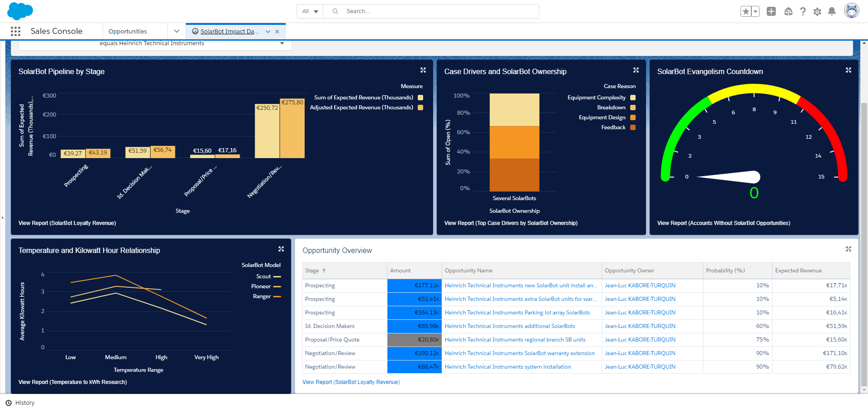
Task: Click the €177,13K amount cell
Action: pos(414,286)
